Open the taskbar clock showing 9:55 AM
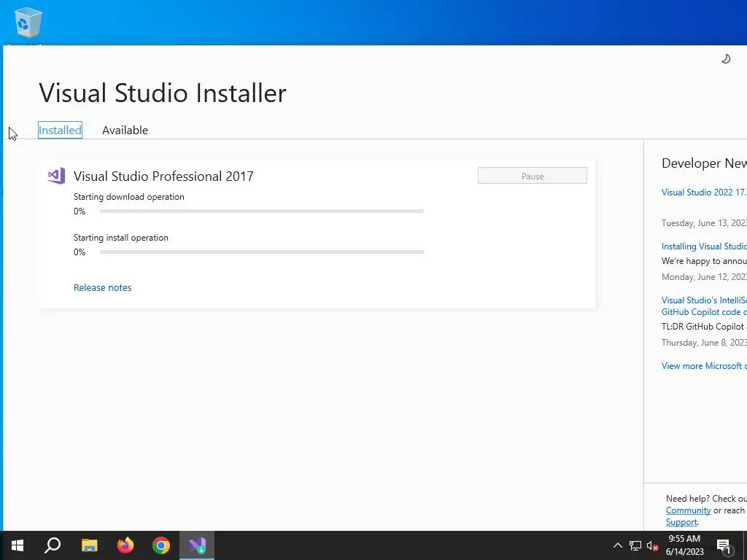This screenshot has height=560, width=747. click(x=684, y=545)
